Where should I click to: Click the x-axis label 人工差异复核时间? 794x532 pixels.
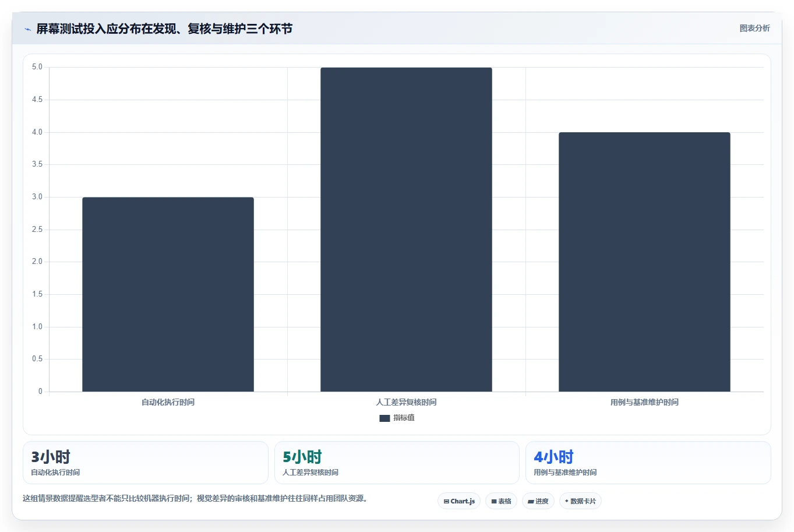pyautogui.click(x=406, y=403)
